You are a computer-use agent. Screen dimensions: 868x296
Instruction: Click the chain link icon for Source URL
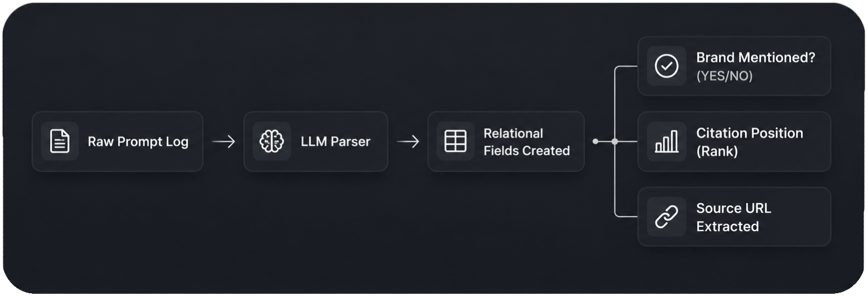(666, 216)
